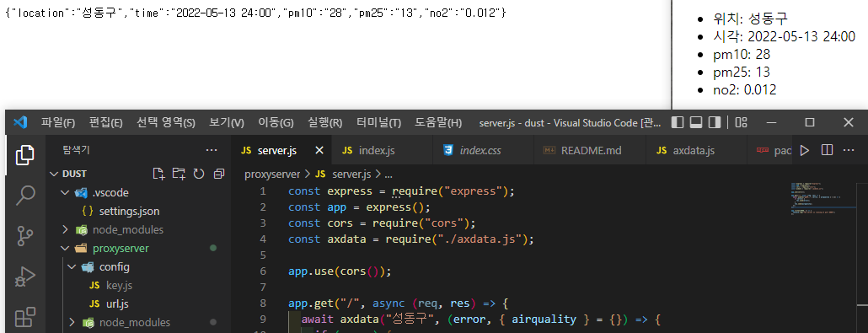Click proxyserver in the breadcrumb
868x333 pixels.
[x=272, y=174]
